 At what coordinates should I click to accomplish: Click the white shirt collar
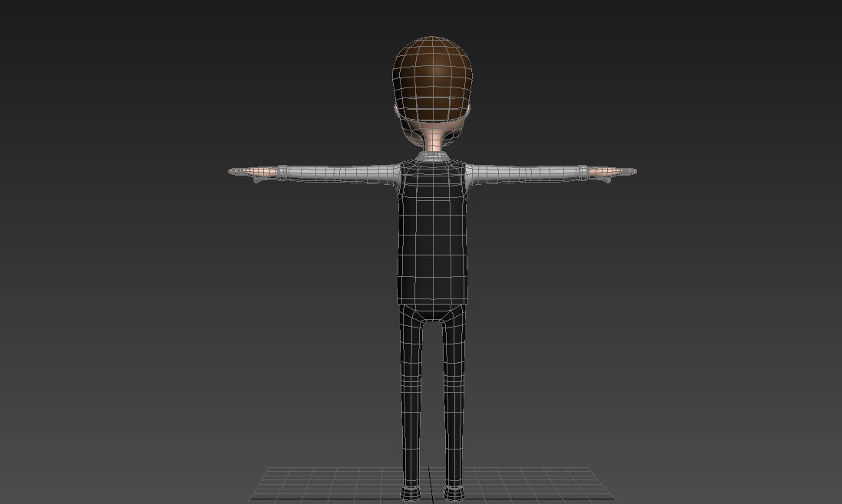pyautogui.click(x=432, y=156)
